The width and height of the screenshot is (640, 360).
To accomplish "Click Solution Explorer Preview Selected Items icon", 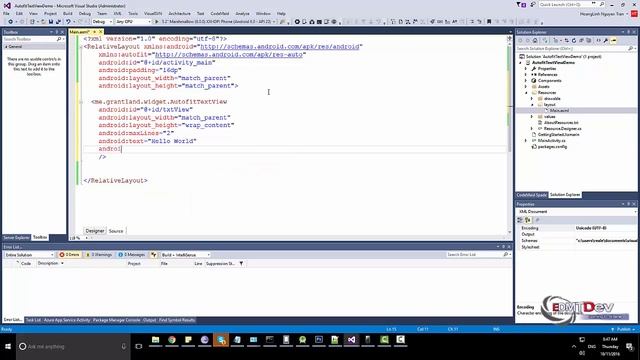I will pos(613,40).
